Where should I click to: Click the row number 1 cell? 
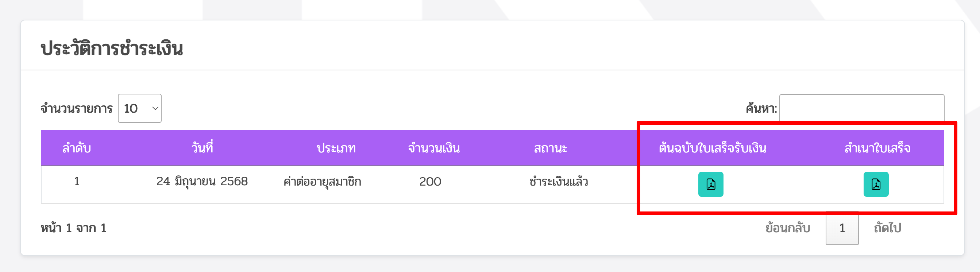(77, 182)
